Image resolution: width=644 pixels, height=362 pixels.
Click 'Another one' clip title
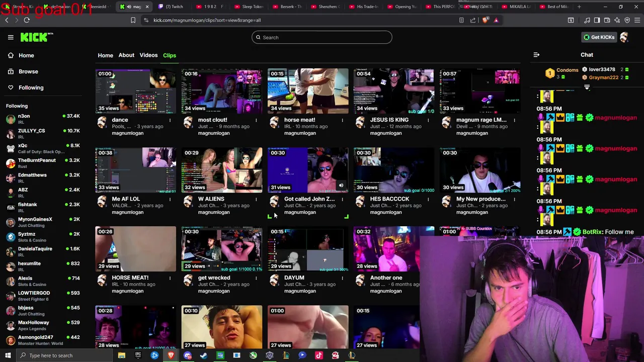point(386,278)
